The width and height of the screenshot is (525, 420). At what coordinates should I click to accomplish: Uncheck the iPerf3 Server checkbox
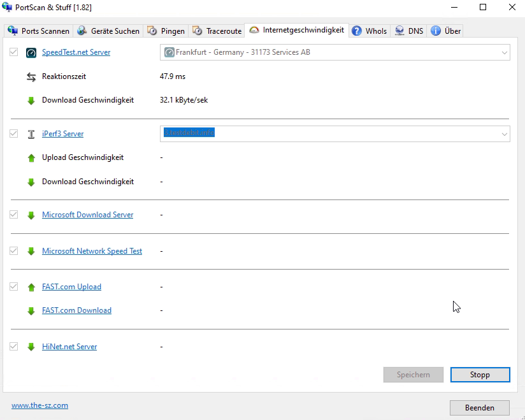[14, 134]
